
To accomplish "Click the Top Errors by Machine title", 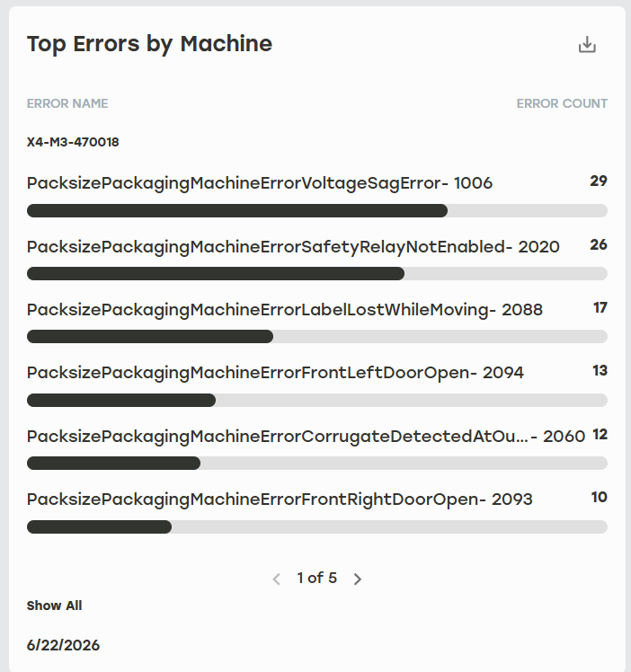I will 149,45.
